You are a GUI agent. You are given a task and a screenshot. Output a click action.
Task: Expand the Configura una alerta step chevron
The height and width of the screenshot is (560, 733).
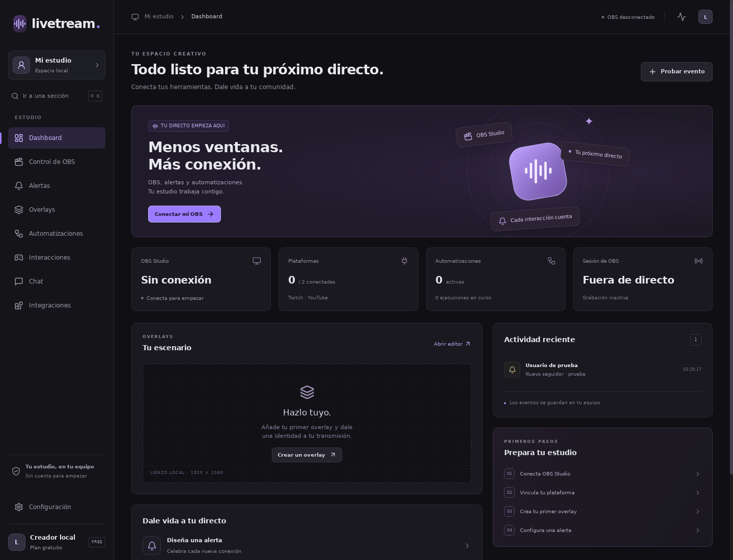pos(697,530)
